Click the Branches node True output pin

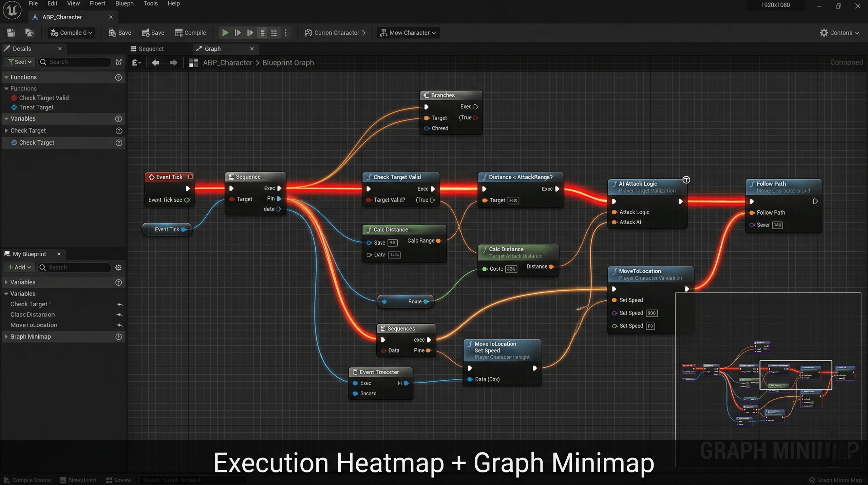[x=476, y=118]
